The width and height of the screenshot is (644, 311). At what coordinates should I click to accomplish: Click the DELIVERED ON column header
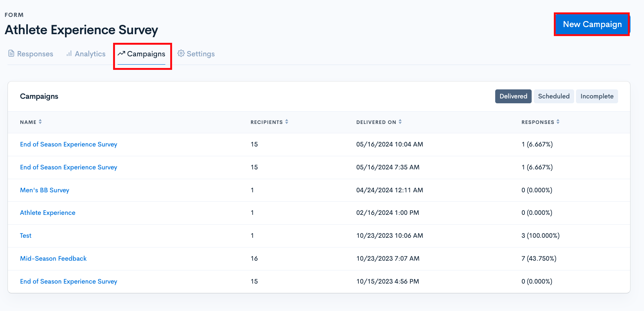point(376,122)
